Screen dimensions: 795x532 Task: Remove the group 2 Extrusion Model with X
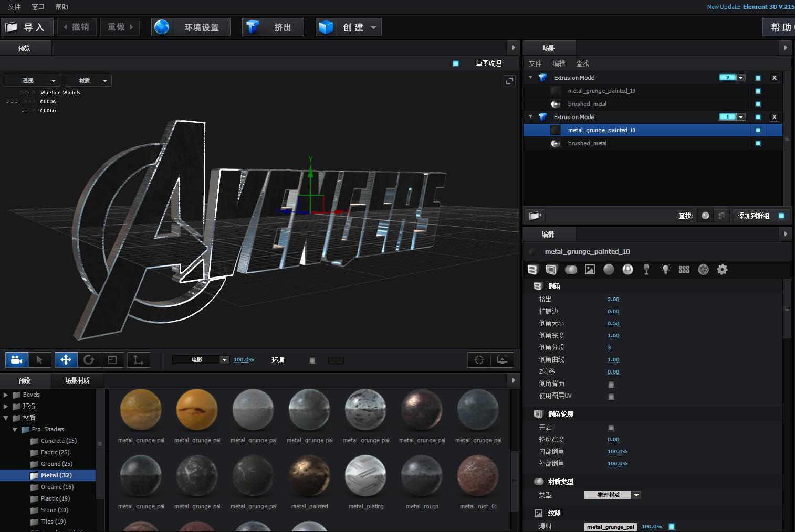774,78
